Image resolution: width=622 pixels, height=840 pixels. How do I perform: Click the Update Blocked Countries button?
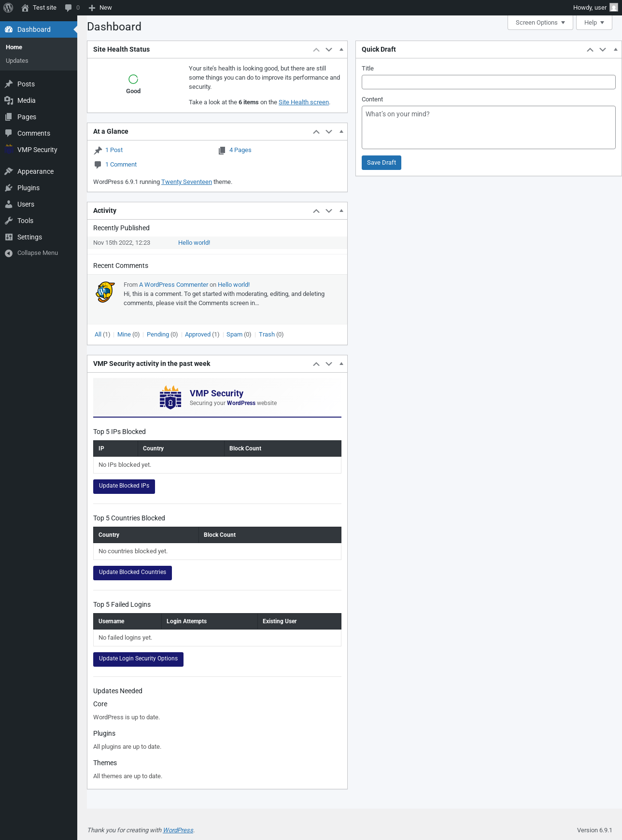[x=132, y=573]
